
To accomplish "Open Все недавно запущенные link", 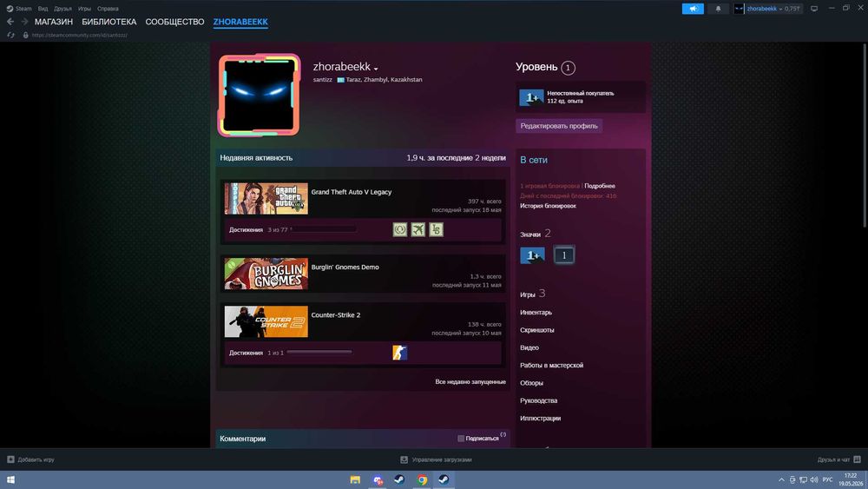I will coord(470,381).
